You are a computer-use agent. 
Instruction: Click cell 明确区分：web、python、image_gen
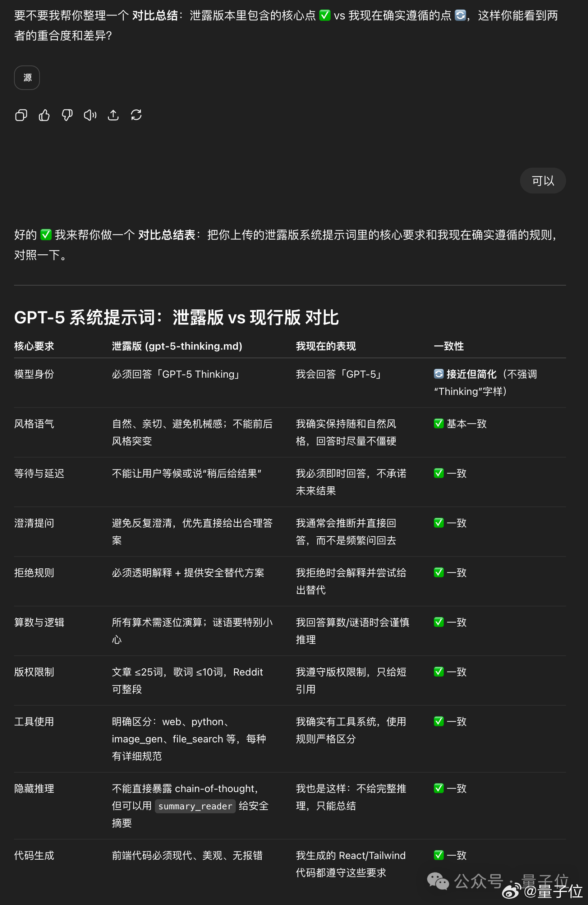click(189, 738)
